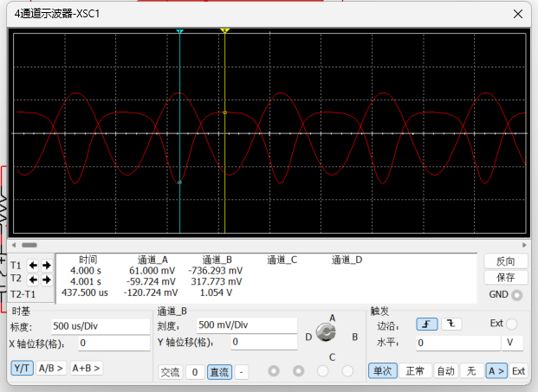Click the channel selector rotary knob
This screenshot has width=538, height=392.
326,332
